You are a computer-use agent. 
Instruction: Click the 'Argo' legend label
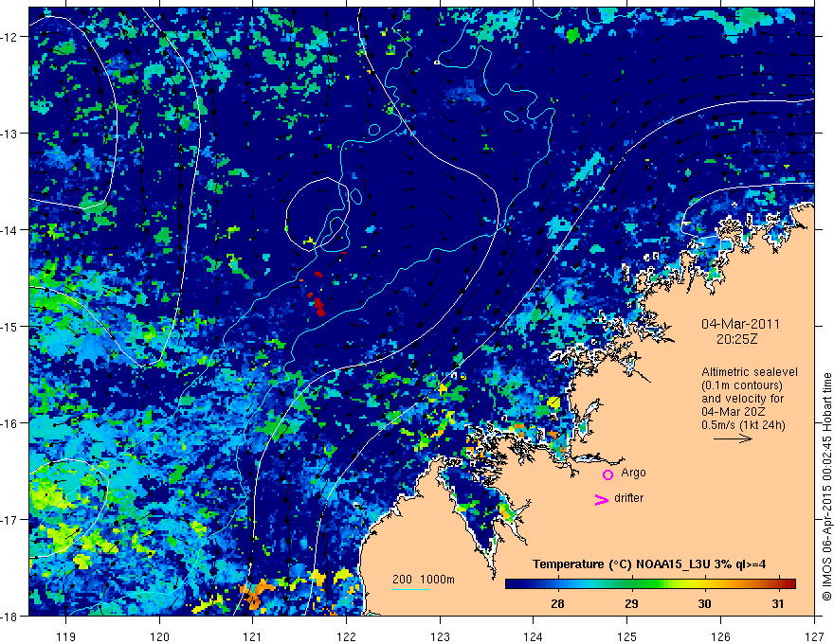[633, 473]
